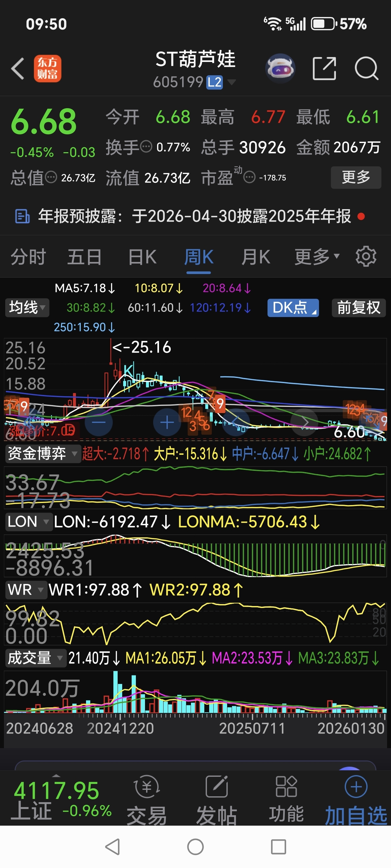Tap the 总值 info circle icon
Image resolution: width=391 pixels, height=868 pixels.
click(x=51, y=177)
